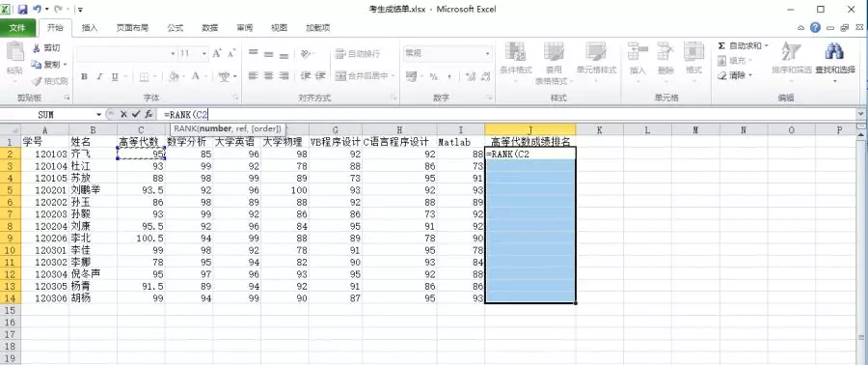The width and height of the screenshot is (868, 365).
Task: Click the Increase Font Size icon
Action: (x=217, y=54)
